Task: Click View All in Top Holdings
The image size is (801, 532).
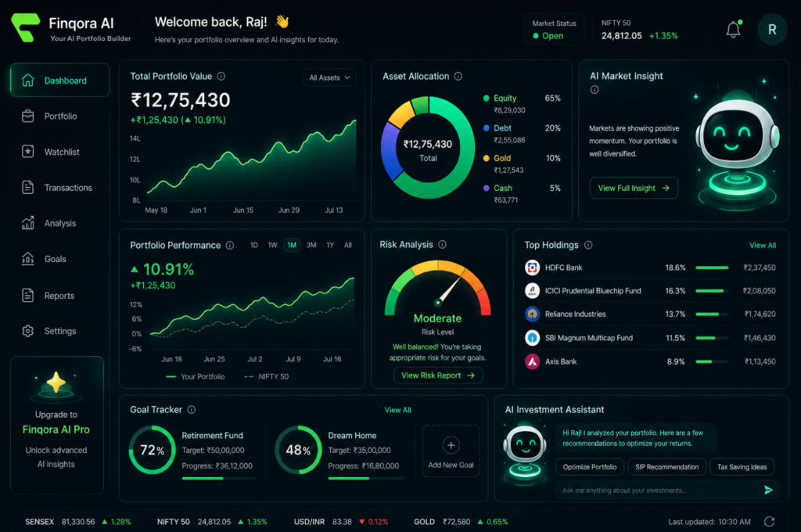Action: point(762,246)
